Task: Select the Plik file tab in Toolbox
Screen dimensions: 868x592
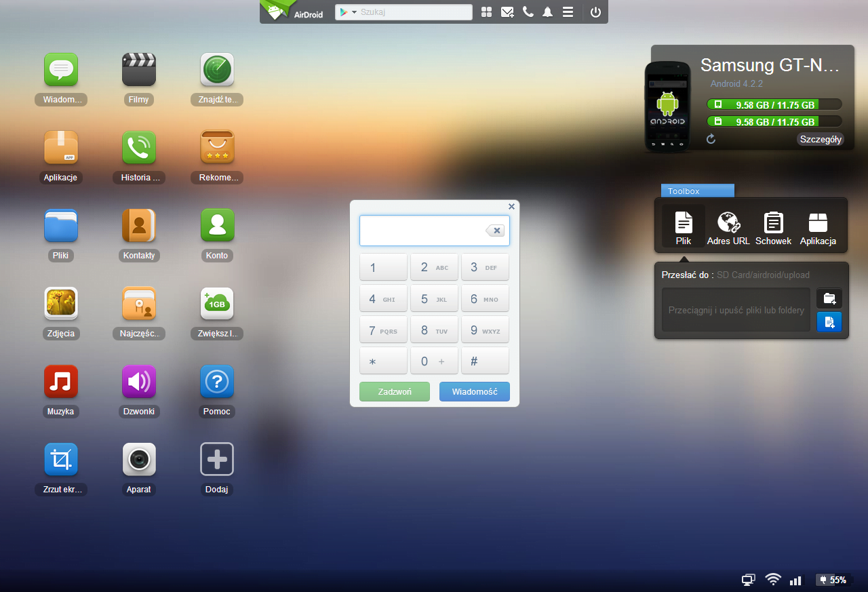Action: 684,227
